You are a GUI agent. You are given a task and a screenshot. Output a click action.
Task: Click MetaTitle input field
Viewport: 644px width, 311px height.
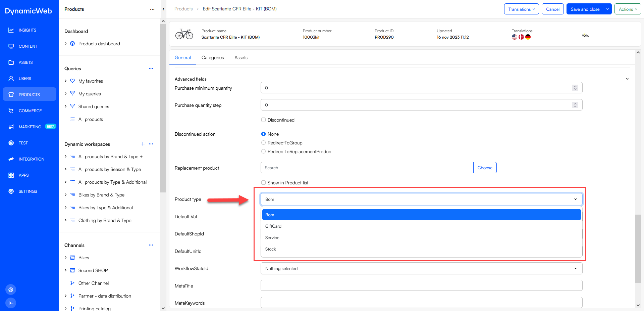pyautogui.click(x=421, y=285)
